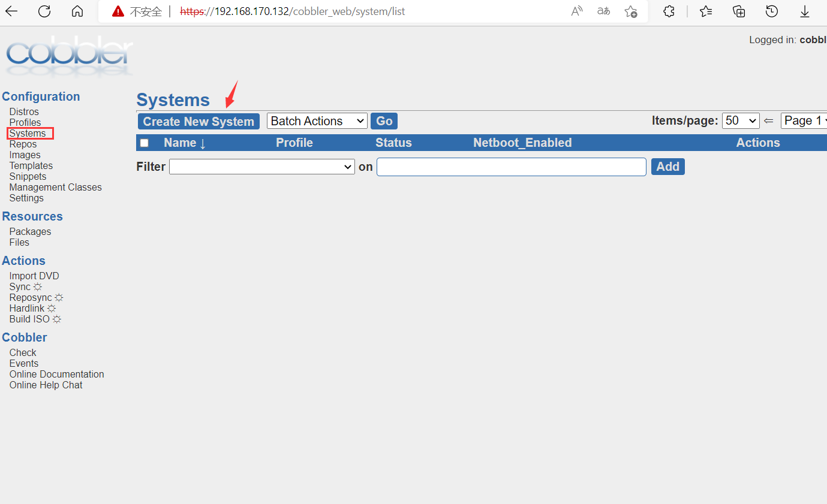
Task: Run Hardlink from the Actions list
Action: coord(33,309)
